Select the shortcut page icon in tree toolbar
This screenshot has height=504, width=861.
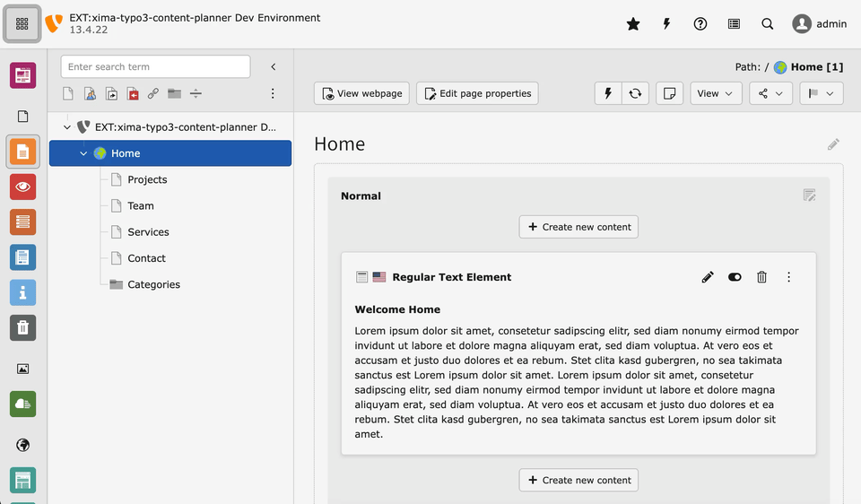pyautogui.click(x=111, y=94)
